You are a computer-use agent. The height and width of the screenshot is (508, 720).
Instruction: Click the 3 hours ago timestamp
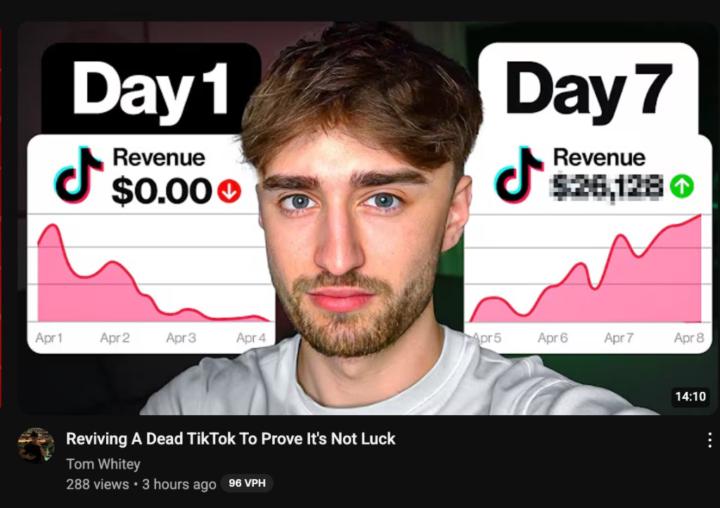point(179,484)
